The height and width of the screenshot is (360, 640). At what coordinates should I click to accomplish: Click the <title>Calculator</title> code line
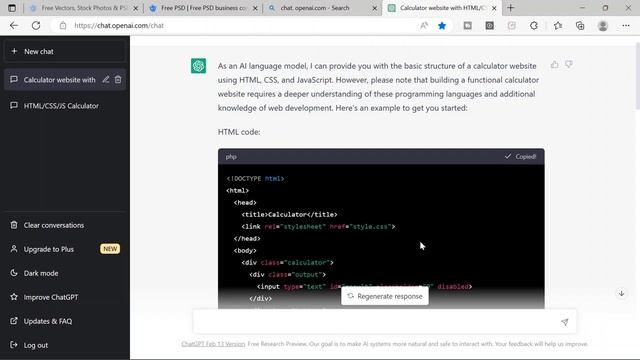point(289,215)
